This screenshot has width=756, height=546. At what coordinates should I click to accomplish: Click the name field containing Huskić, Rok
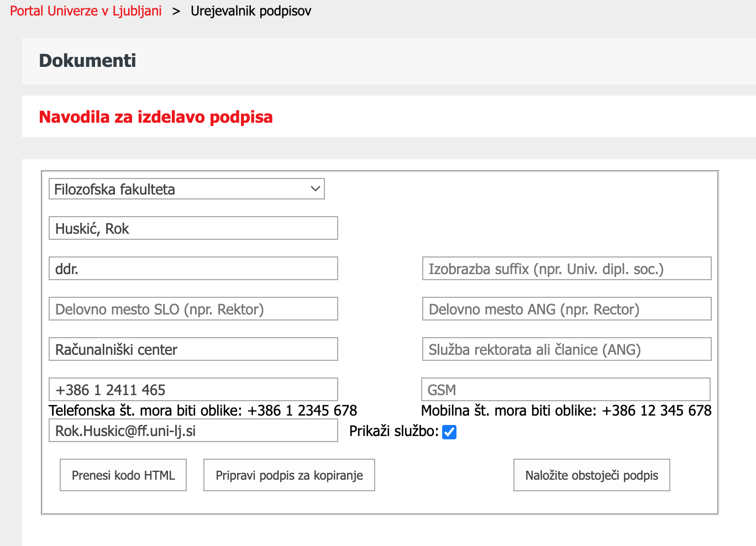coord(193,228)
